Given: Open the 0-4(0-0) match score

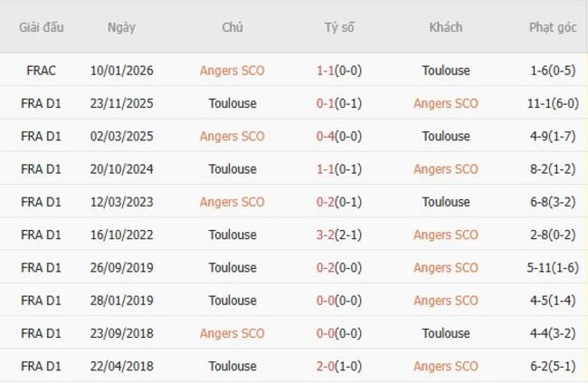Looking at the screenshot, I should pos(339,136).
